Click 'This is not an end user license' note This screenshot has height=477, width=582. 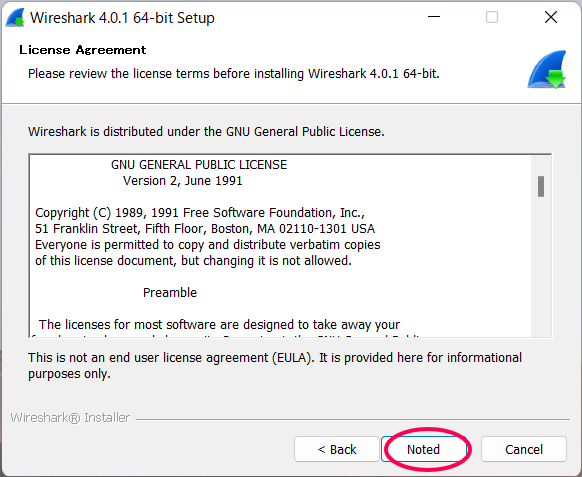pyautogui.click(x=275, y=366)
